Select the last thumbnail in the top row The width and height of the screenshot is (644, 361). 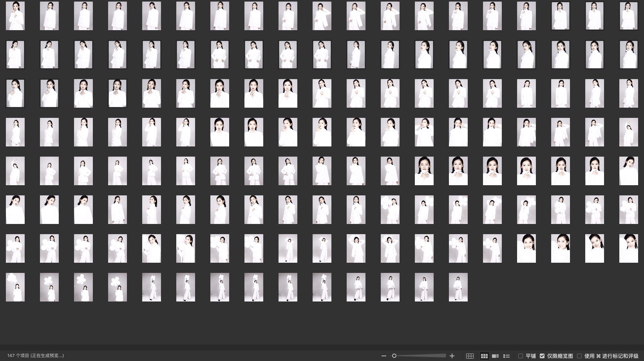tap(628, 16)
